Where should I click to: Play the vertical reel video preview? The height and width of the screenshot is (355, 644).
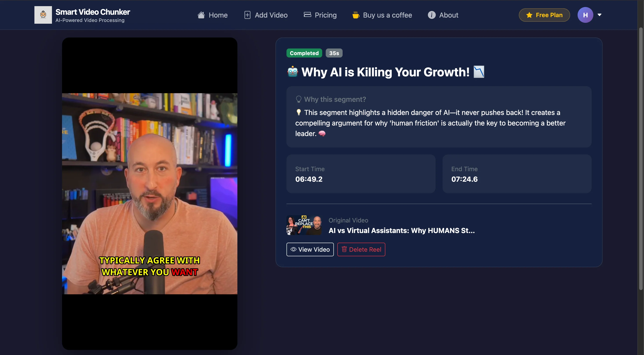(149, 194)
